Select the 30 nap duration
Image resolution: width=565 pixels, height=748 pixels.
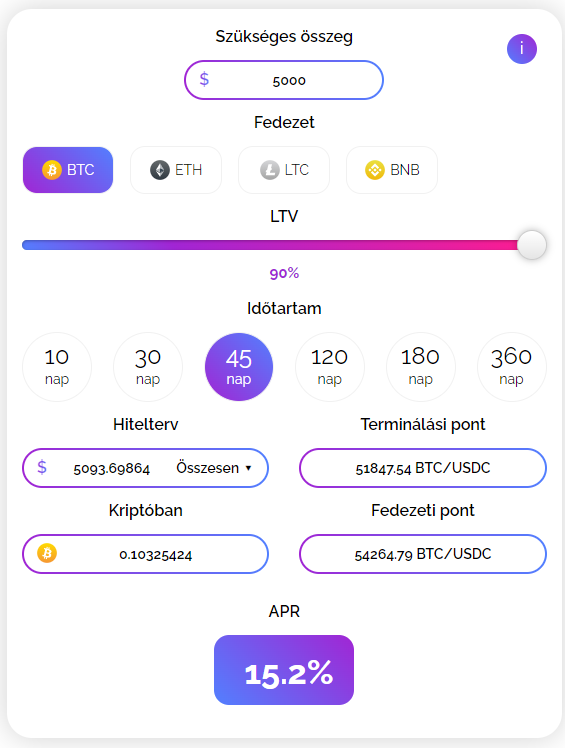point(148,367)
